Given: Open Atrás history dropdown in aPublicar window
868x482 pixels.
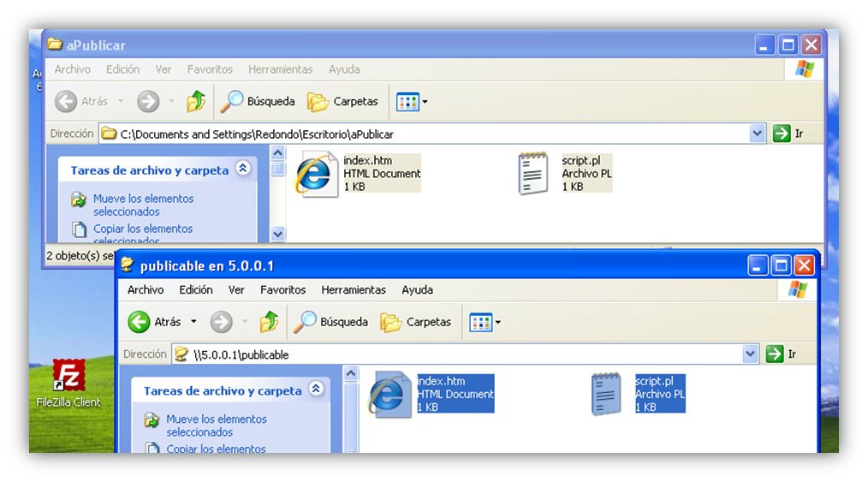Looking at the screenshot, I should pos(121,101).
